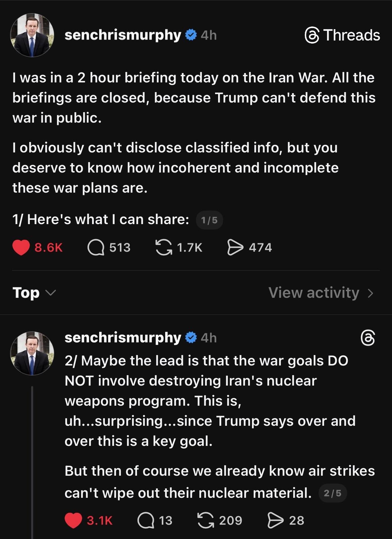Tap the send icon on second post
The width and height of the screenshot is (392, 539).
tap(275, 520)
